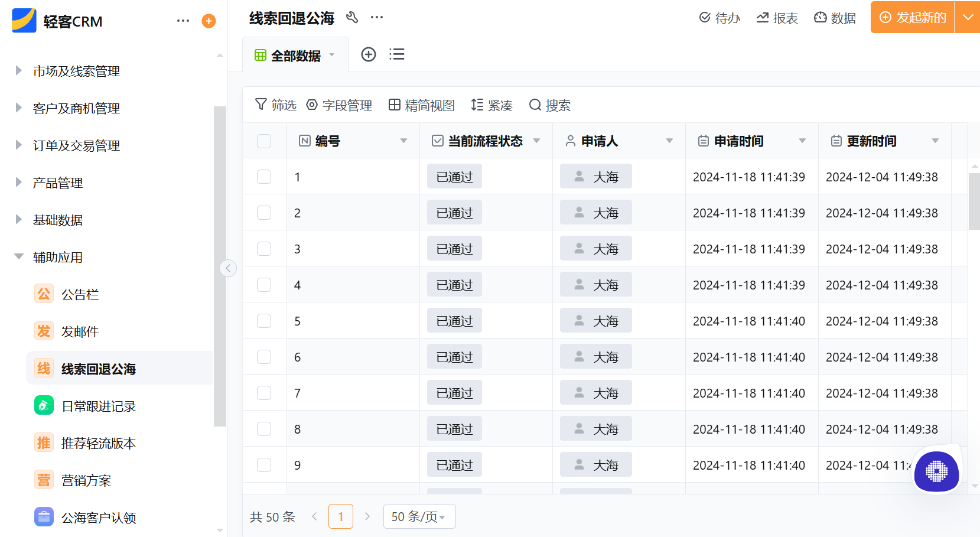Click the 筛选 filter option

[x=275, y=105]
